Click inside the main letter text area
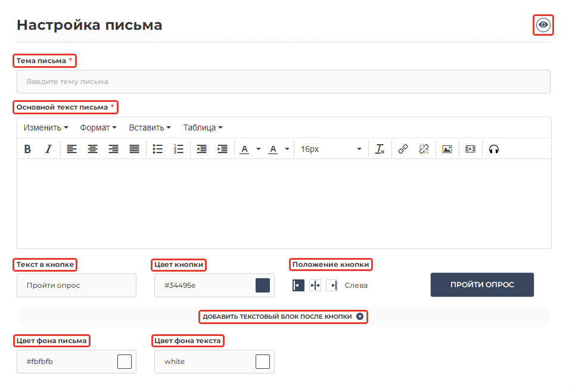 (x=284, y=204)
